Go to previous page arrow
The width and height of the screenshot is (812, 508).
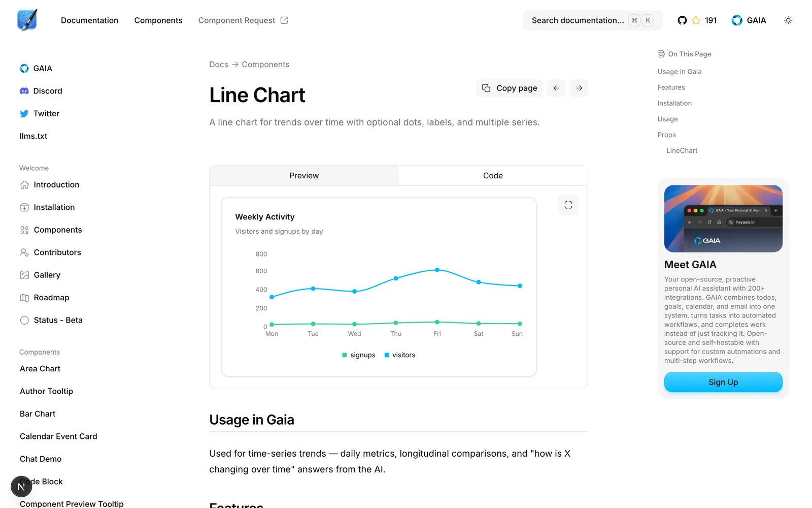(556, 88)
